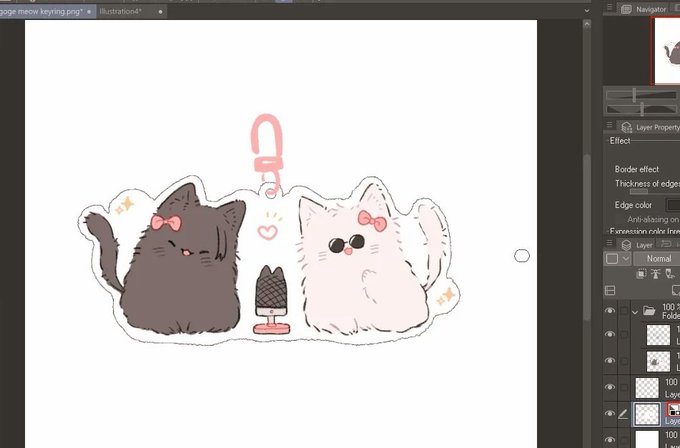
Task: Adjust the Navigator zoom slider
Action: click(x=642, y=95)
